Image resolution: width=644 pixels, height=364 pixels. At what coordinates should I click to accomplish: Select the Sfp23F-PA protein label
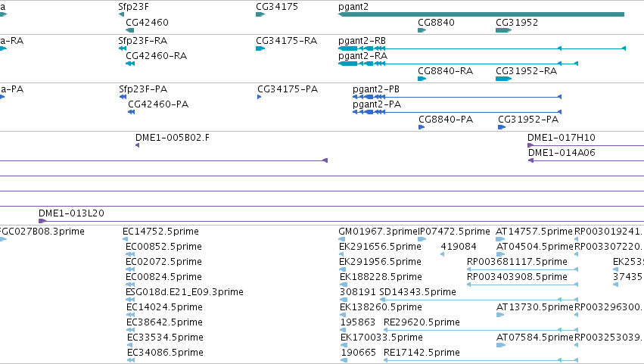point(143,89)
